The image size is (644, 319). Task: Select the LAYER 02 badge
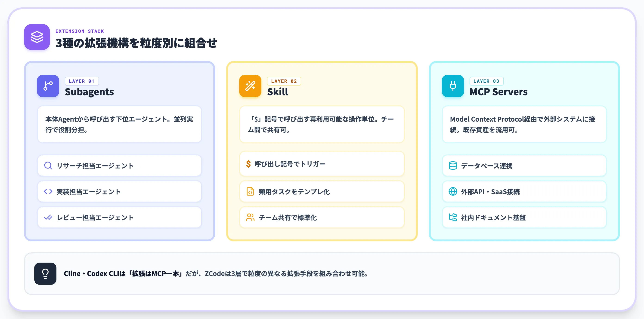coord(284,81)
